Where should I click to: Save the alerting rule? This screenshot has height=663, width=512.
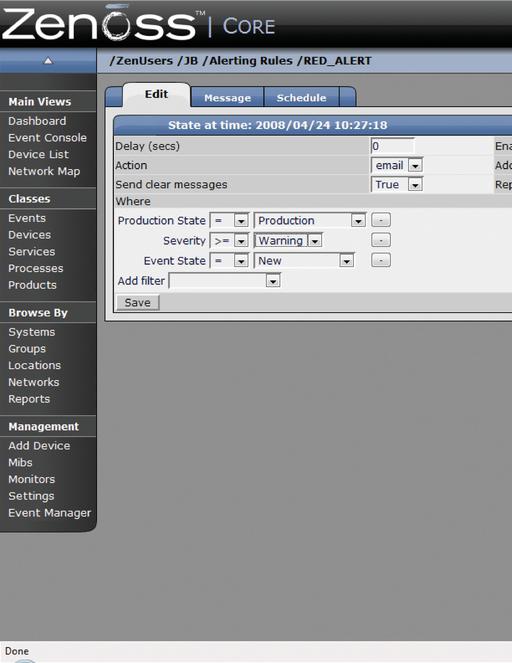click(138, 303)
